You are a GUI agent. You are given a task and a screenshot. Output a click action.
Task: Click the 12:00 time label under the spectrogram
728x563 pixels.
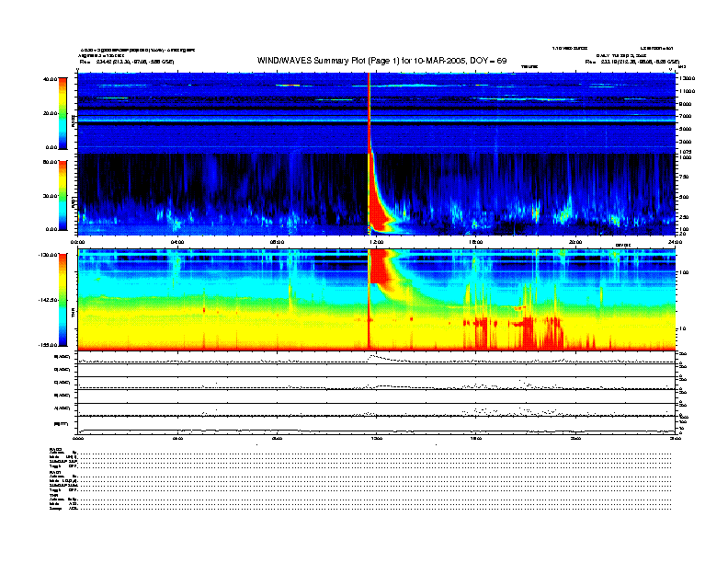tap(377, 242)
